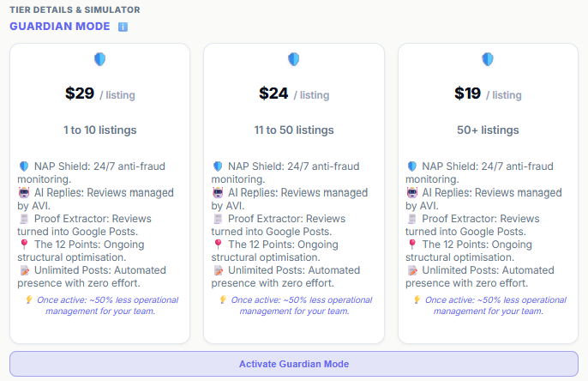The width and height of the screenshot is (588, 381).
Task: Click the NAP Shield icon in the $29 card
Action: pos(24,166)
